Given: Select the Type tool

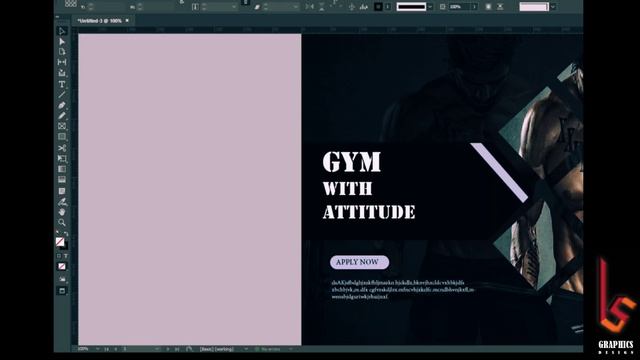Looking at the screenshot, I should pos(62,84).
